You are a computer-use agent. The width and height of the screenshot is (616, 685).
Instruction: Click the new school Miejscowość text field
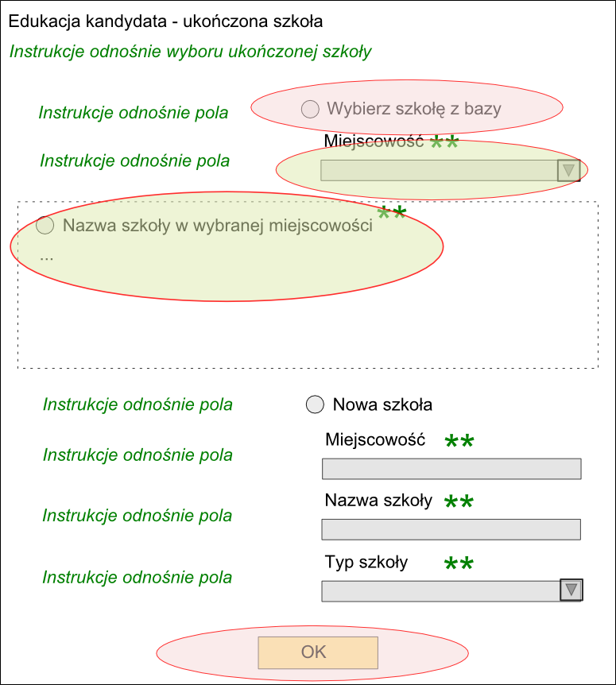451,469
